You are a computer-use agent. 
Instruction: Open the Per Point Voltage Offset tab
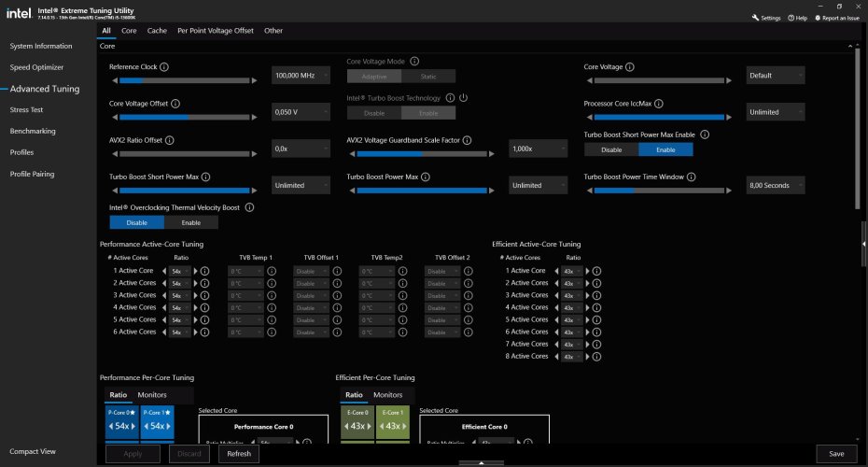click(216, 31)
